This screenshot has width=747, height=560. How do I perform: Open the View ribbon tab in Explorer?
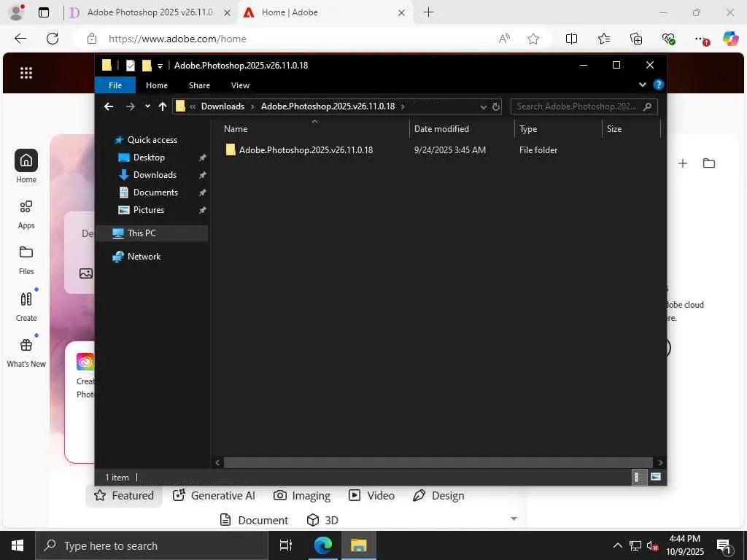pos(240,85)
